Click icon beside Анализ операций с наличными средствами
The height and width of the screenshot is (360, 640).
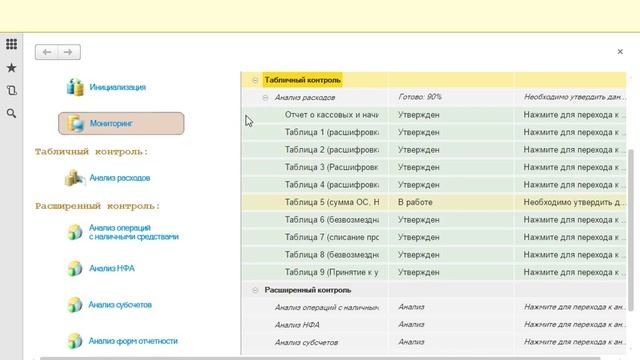click(75, 232)
